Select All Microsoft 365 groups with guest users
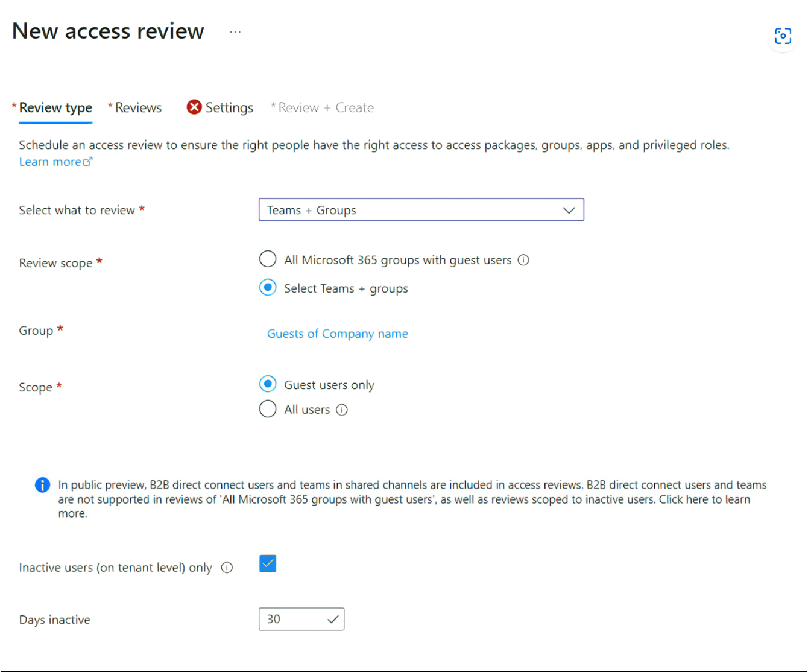The height and width of the screenshot is (672, 808). [x=268, y=260]
